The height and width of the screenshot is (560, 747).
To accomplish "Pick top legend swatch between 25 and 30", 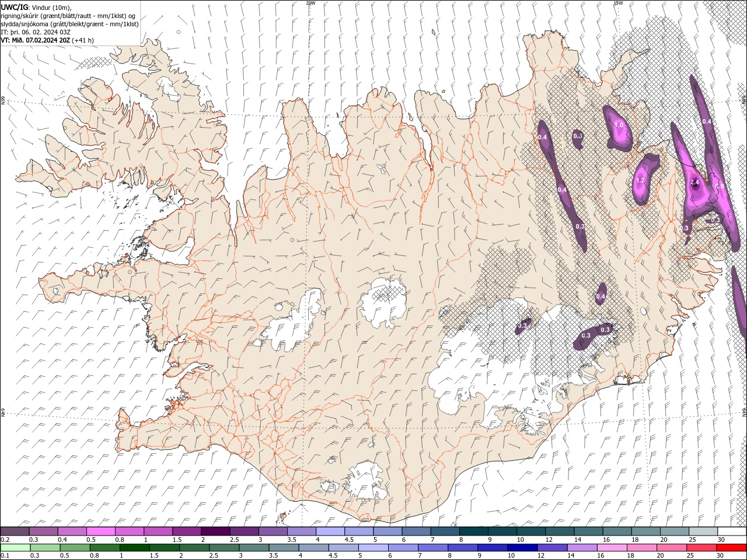I will 704,531.
